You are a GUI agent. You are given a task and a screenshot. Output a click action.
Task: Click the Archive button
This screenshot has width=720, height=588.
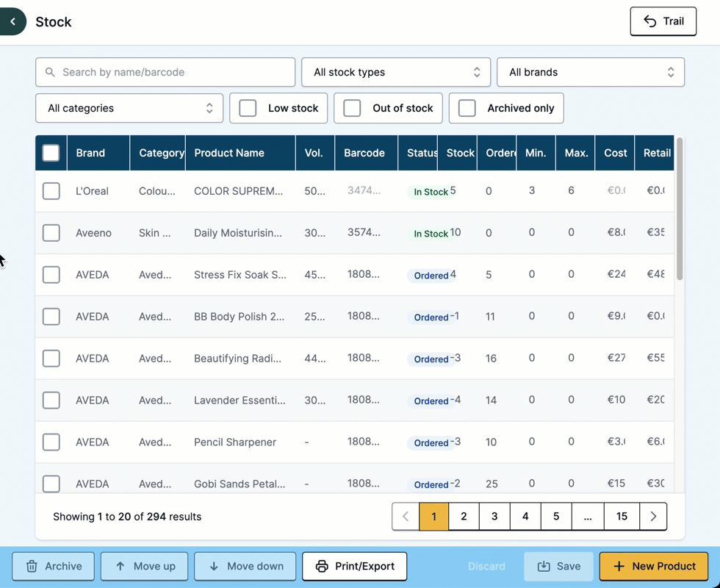(x=53, y=567)
